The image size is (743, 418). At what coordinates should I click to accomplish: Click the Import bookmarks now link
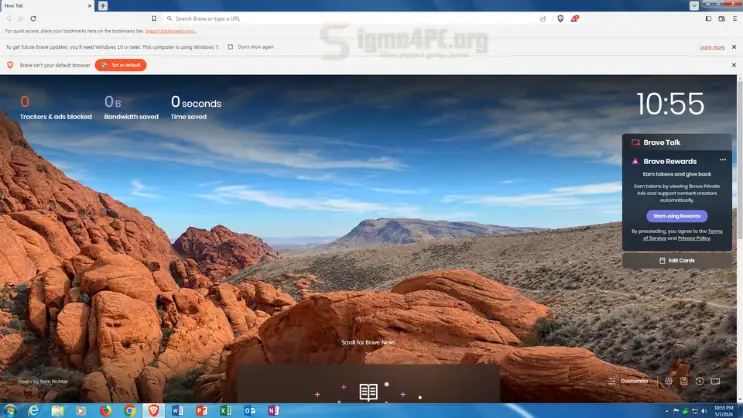coord(171,31)
